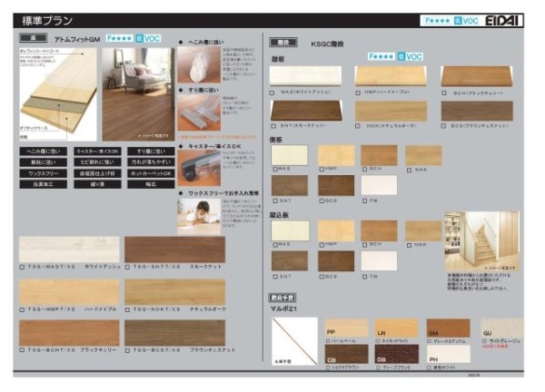Check the BCH checkbox in the 蹴込板 section
This screenshot has height=392, width=545.
364,245
